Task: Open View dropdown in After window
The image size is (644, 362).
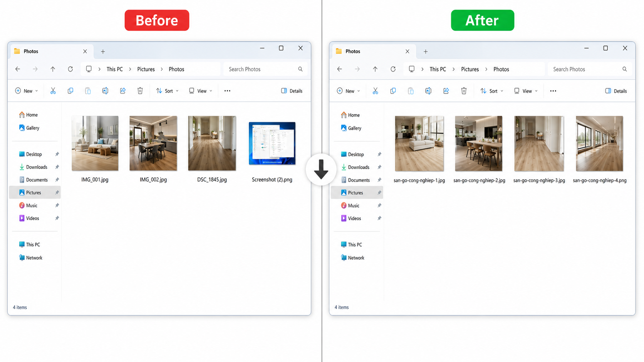Action: 526,91
